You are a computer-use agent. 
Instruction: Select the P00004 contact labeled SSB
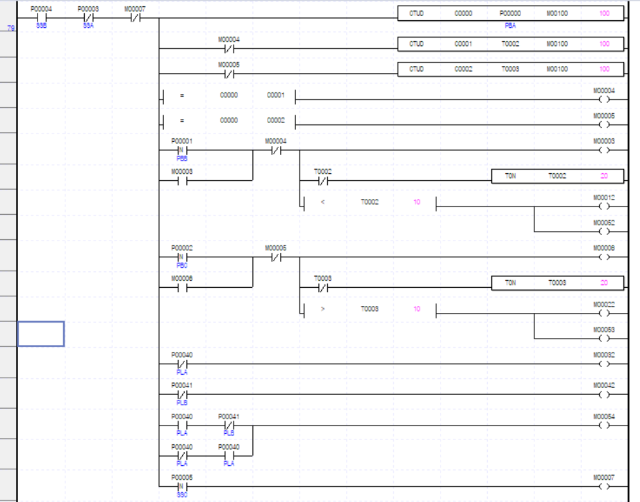tap(41, 17)
